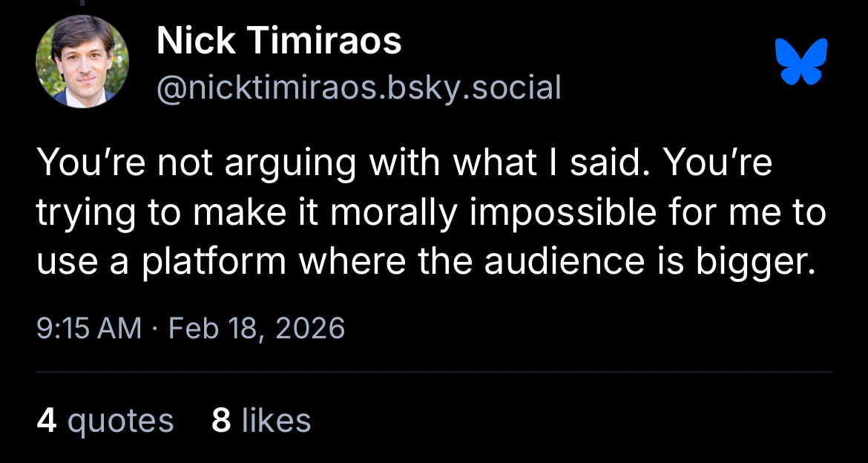This screenshot has height=463, width=868.
Task: Open the @nicktimiraos.bsky.social handle link
Action: tap(358, 88)
